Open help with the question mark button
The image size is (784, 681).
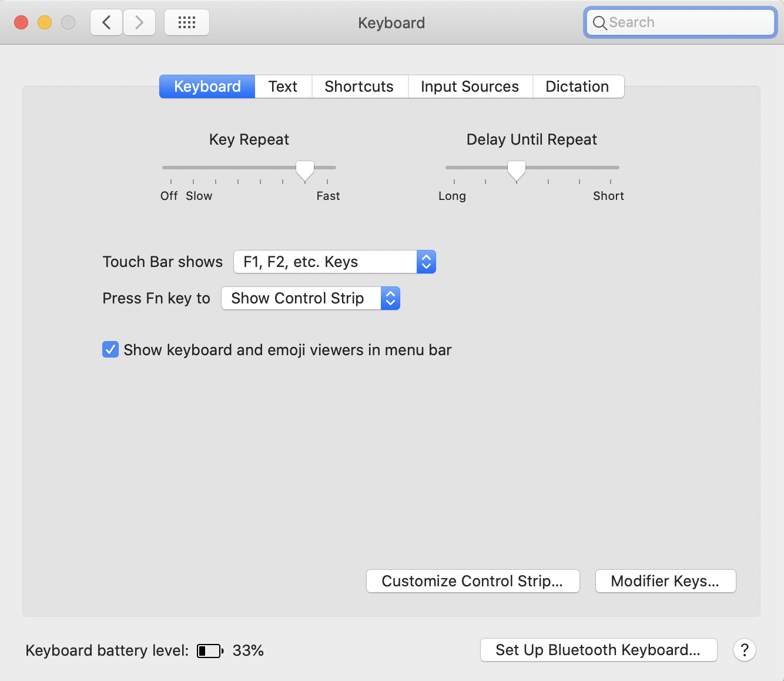(x=744, y=650)
